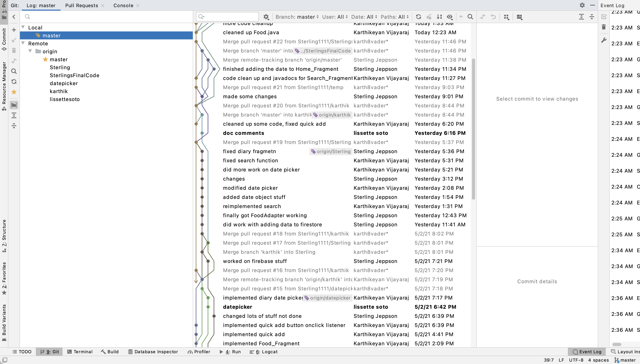Switch to Pull Requests tab
Viewport: 640px width, 364px height.
pyautogui.click(x=82, y=6)
